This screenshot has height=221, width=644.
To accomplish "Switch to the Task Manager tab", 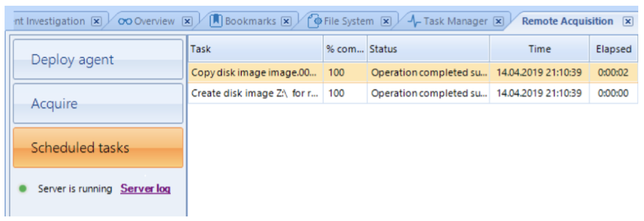I will coord(455,21).
